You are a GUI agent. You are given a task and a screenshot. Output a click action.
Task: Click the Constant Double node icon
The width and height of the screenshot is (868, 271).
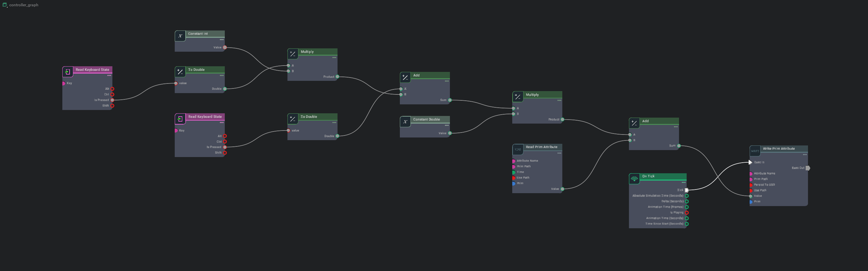(405, 122)
